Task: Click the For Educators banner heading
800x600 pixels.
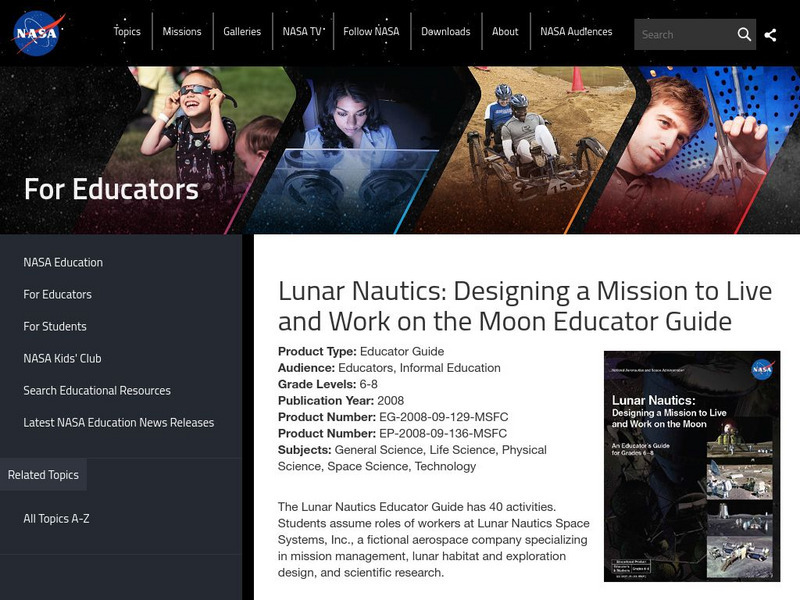Action: point(111,189)
